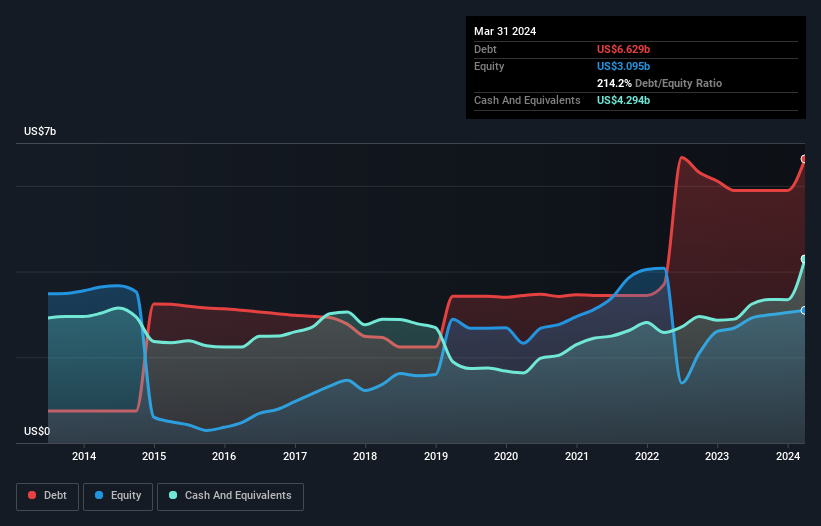Click the Mar 31 2024 tooltip date
The width and height of the screenshot is (821, 526).
pyautogui.click(x=505, y=31)
